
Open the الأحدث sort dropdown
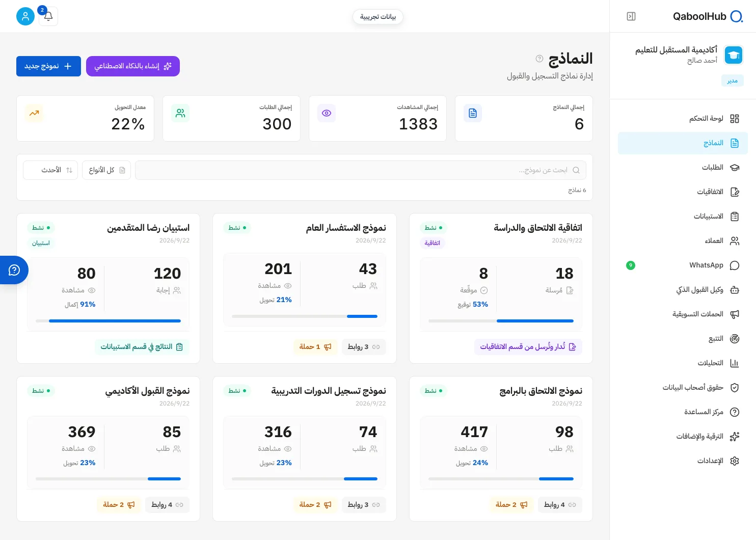click(50, 170)
